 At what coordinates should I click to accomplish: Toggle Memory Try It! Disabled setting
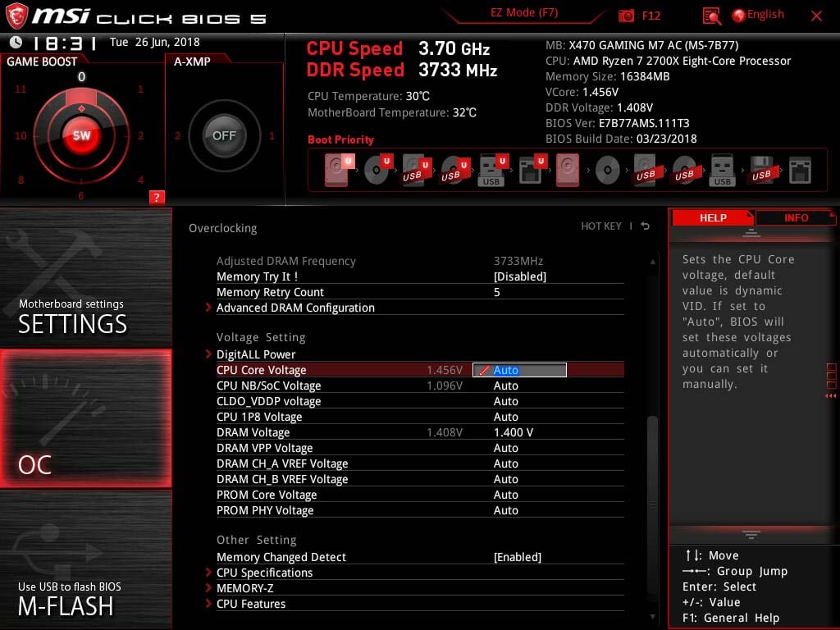(519, 276)
